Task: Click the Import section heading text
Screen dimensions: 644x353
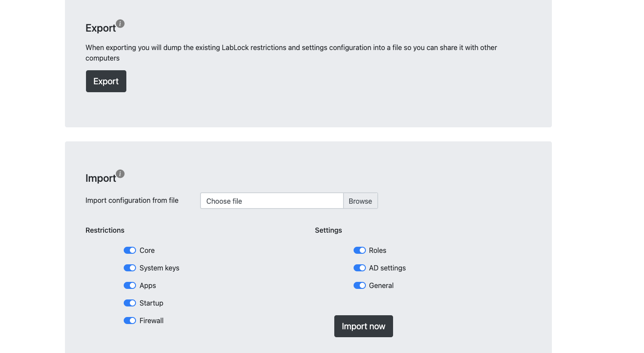Action: point(100,178)
